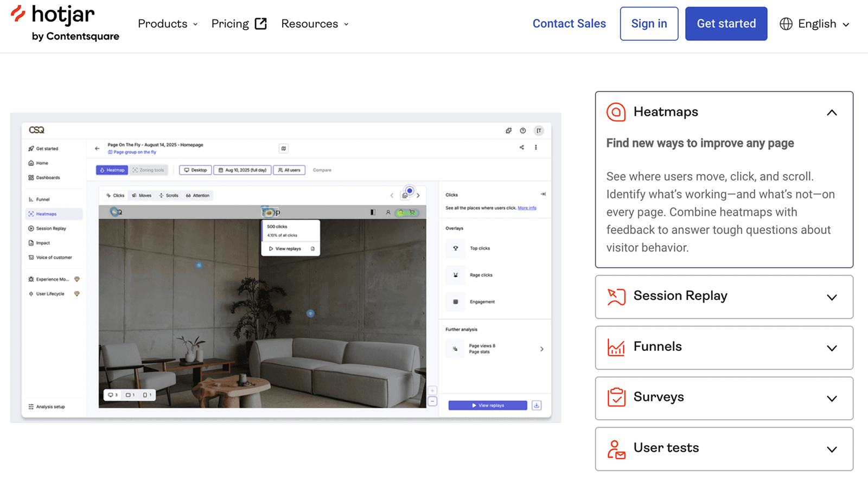Open Analysis setup in sidebar
The height and width of the screenshot is (488, 868).
pyautogui.click(x=47, y=407)
